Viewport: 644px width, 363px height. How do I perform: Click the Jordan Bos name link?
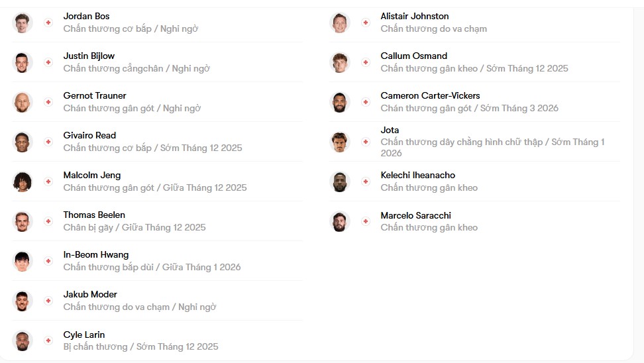[86, 16]
